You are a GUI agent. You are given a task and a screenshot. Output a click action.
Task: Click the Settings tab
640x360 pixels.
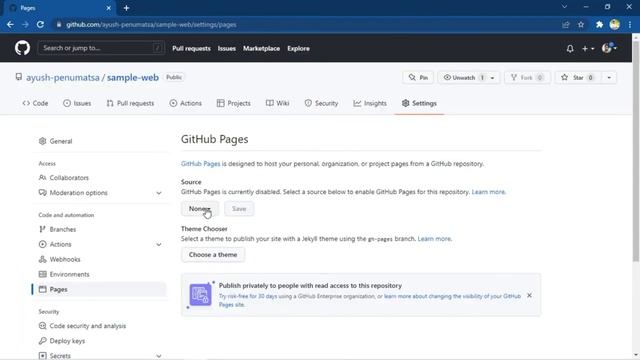419,103
